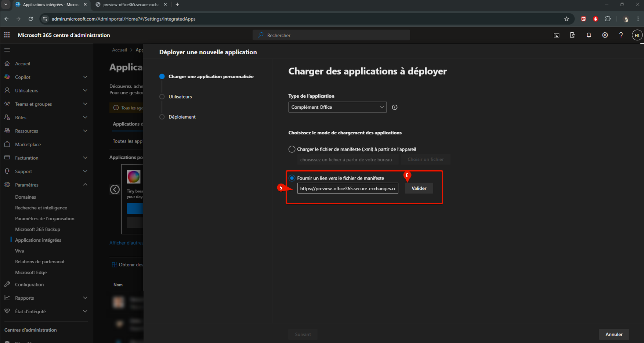Open the HL account avatar

(637, 35)
